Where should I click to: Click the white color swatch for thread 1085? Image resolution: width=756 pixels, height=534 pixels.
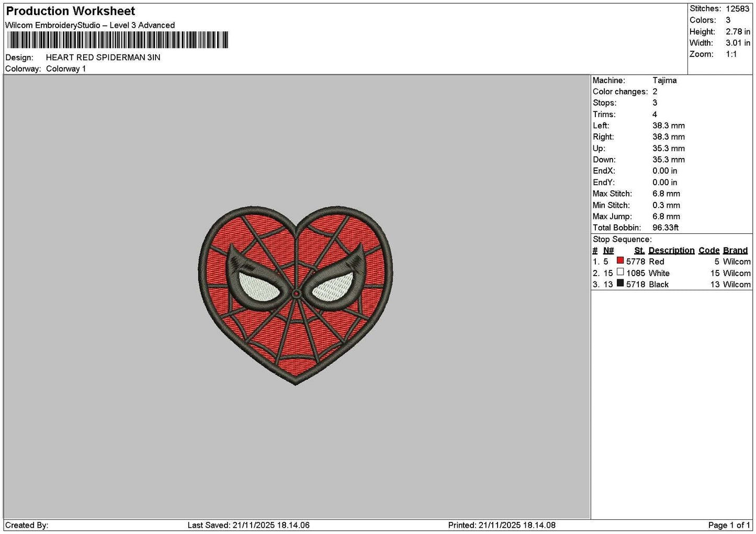(x=620, y=272)
